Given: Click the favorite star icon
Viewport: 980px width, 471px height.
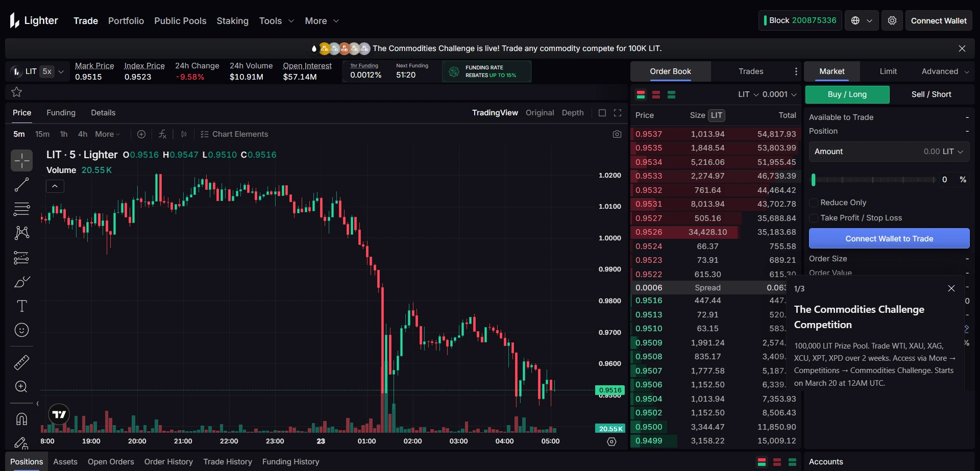Looking at the screenshot, I should tap(16, 92).
